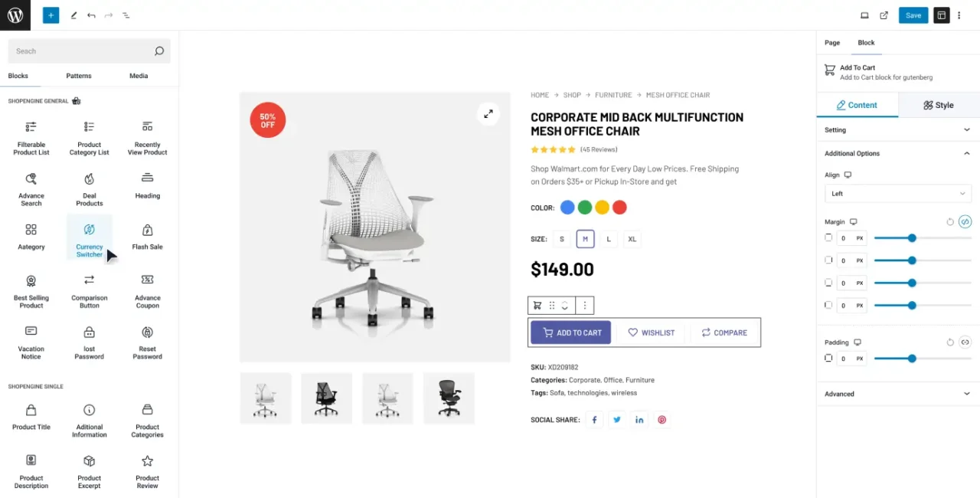Viewport: 980px width, 498px height.
Task: Toggle the first Margin checkbox
Action: [x=828, y=238]
